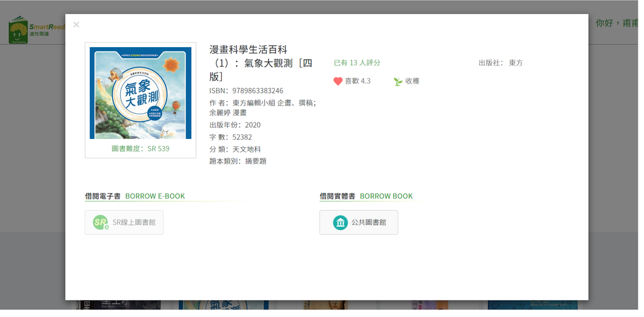Click the 字數: 52382 word count
Image resolution: width=644 pixels, height=317 pixels.
(230, 137)
